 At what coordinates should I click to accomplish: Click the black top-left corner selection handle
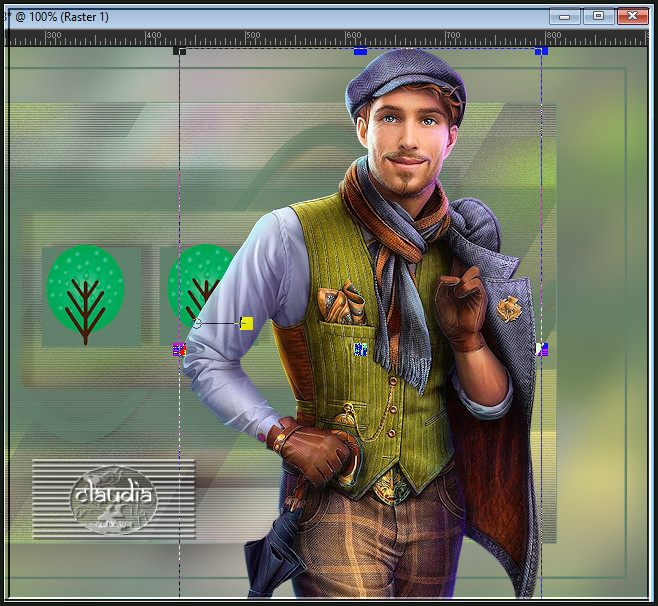click(180, 51)
